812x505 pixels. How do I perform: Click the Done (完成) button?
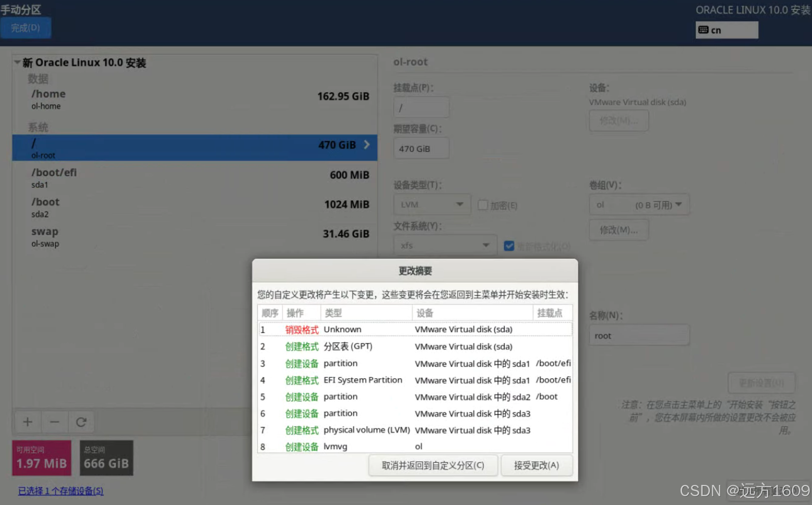pos(25,28)
